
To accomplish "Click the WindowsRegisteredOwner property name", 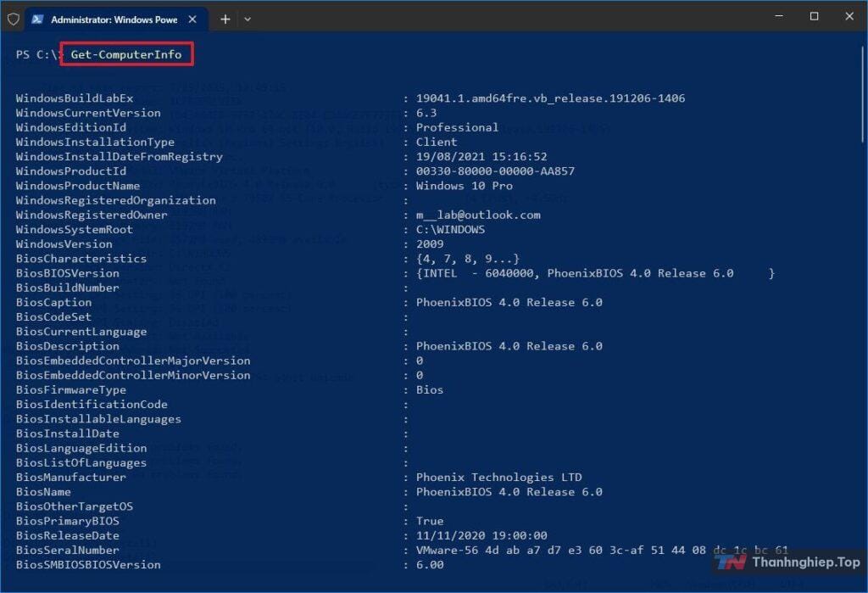I will (x=92, y=215).
